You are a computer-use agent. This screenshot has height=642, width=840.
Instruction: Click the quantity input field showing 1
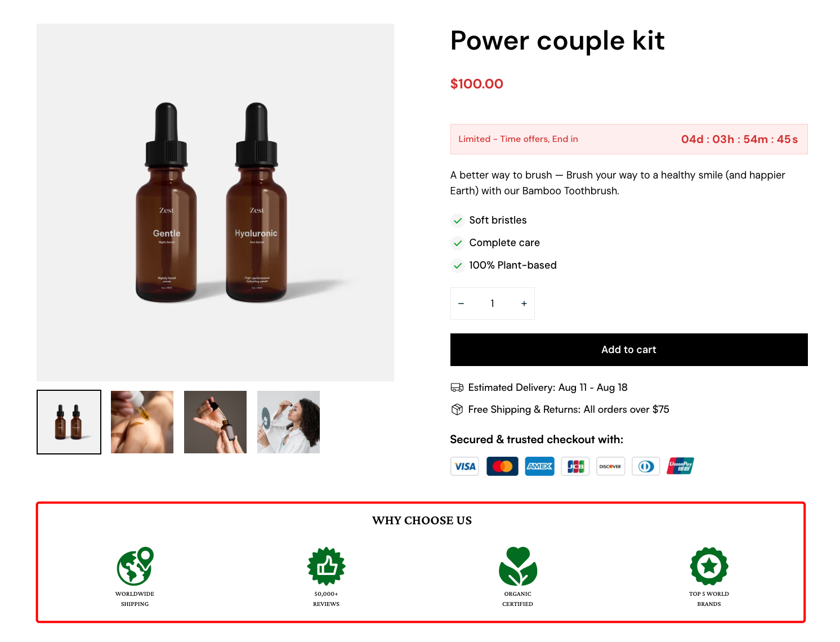(x=493, y=304)
